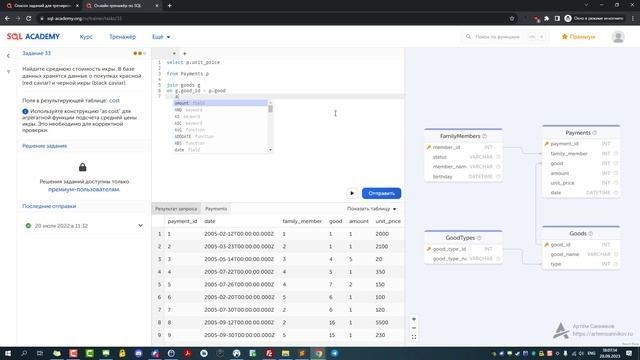Run query with the play button
This screenshot has width=640, height=360.
(x=352, y=193)
